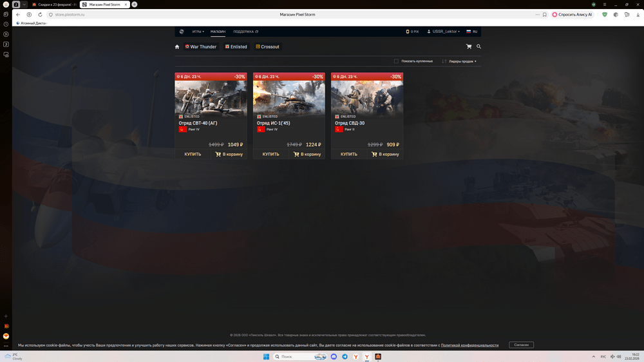
Task: Bookmark this page in address bar
Action: pyautogui.click(x=545, y=14)
